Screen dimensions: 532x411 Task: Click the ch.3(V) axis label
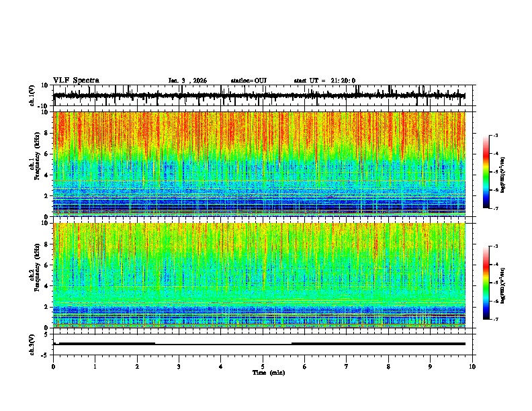[x=32, y=345]
